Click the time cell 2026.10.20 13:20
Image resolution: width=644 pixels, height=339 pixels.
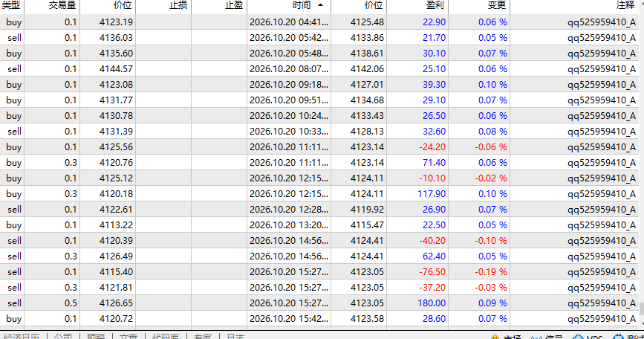(x=289, y=225)
